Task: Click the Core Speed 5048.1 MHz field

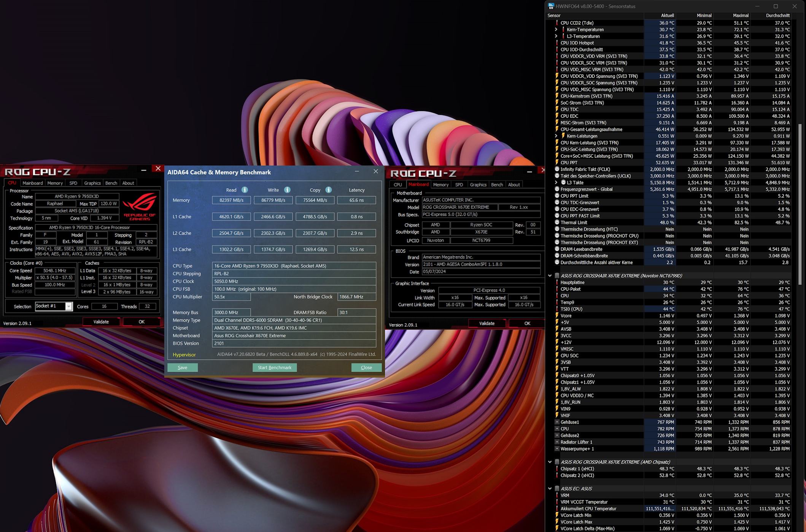Action: tap(55, 271)
